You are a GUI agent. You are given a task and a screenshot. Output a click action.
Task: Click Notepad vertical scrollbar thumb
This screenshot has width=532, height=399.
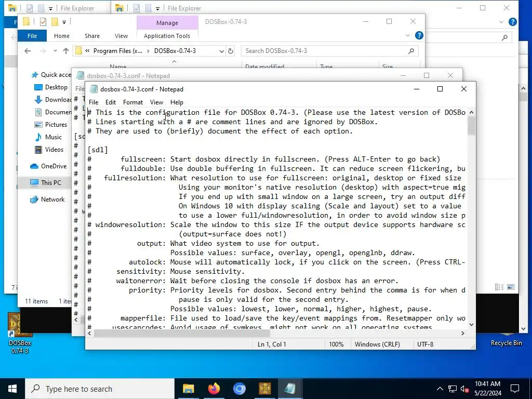pyautogui.click(x=471, y=126)
